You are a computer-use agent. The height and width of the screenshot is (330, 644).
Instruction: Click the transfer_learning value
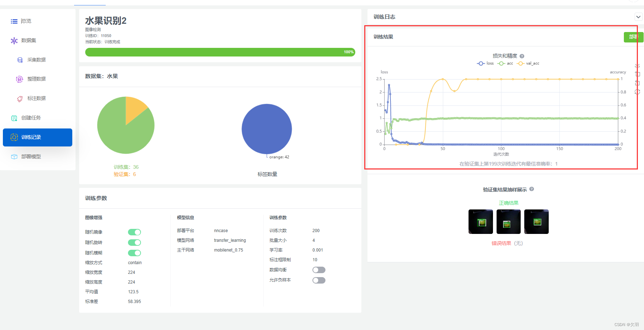click(x=230, y=240)
